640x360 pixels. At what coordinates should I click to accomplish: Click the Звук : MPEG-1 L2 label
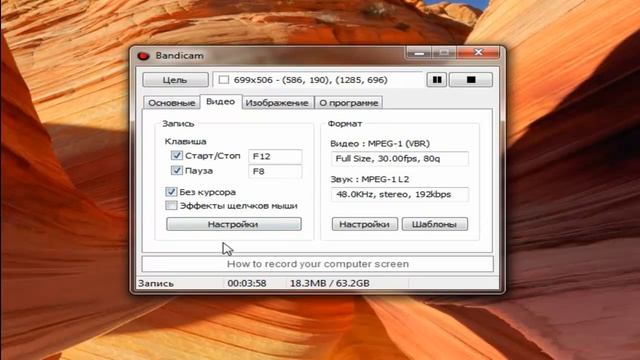[x=369, y=179]
